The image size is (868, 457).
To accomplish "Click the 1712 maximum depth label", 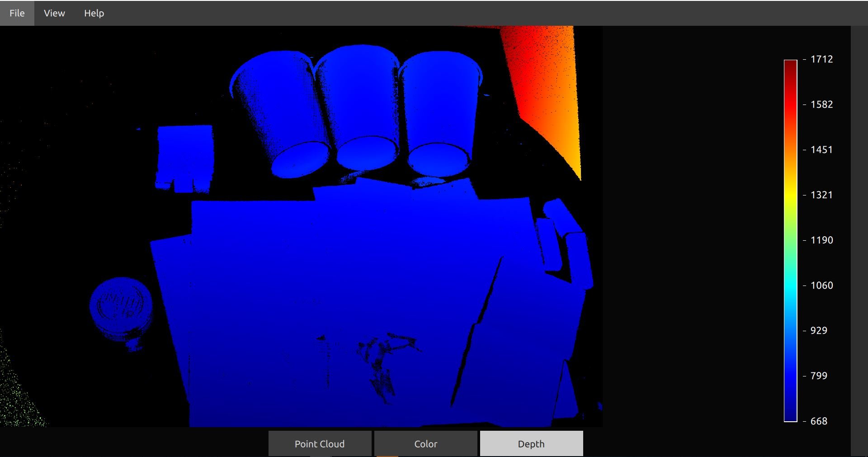I will [x=821, y=59].
